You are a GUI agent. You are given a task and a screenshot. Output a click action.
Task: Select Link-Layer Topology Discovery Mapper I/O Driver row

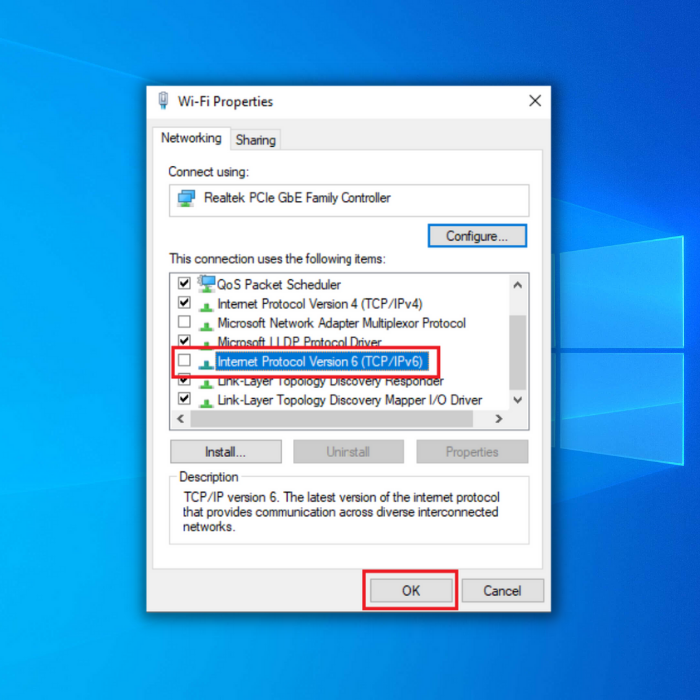350,400
